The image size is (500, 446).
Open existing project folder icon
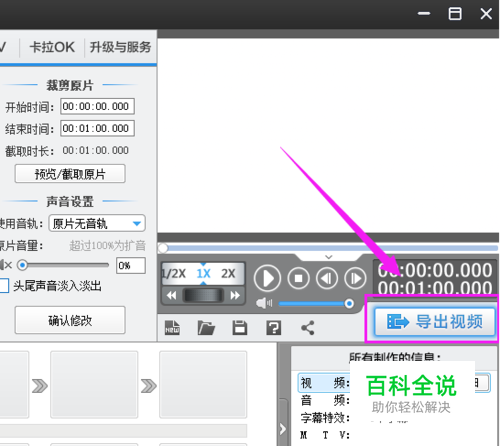point(206,328)
